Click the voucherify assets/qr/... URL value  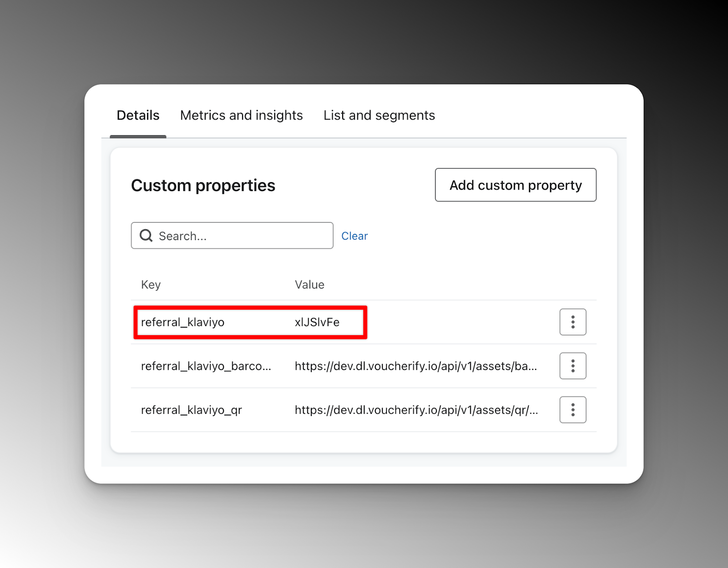click(416, 410)
